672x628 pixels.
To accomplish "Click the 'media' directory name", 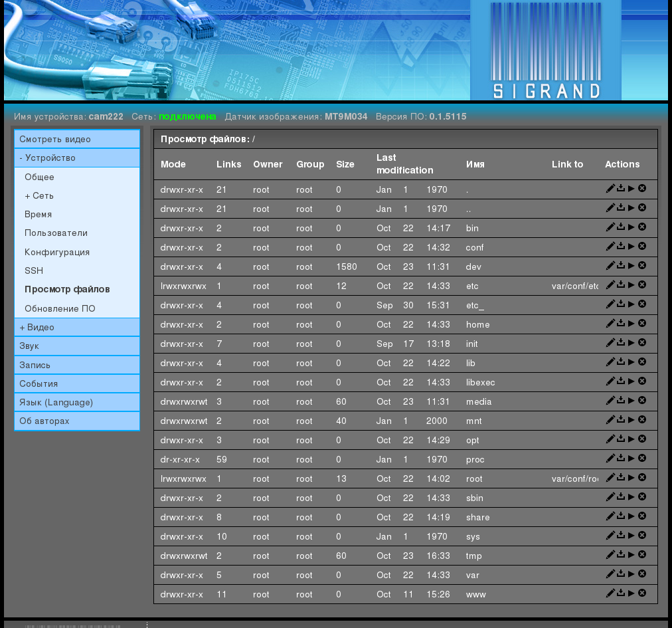I will pos(479,401).
